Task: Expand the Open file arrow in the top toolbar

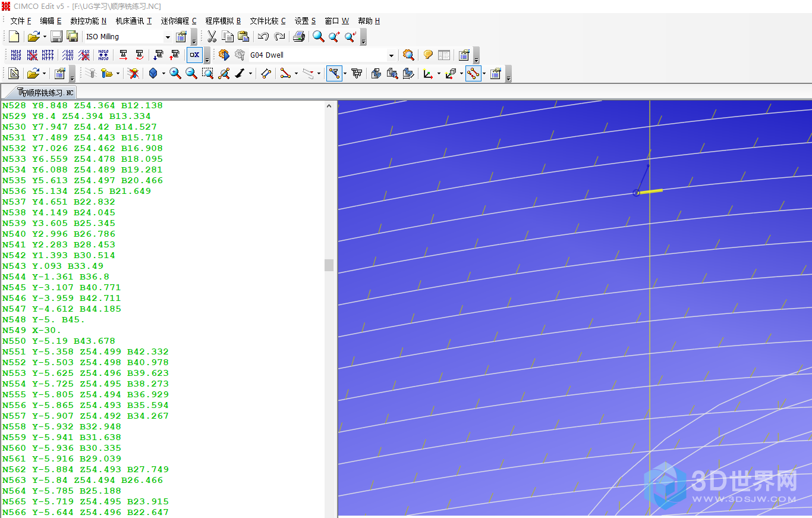Action: click(45, 37)
